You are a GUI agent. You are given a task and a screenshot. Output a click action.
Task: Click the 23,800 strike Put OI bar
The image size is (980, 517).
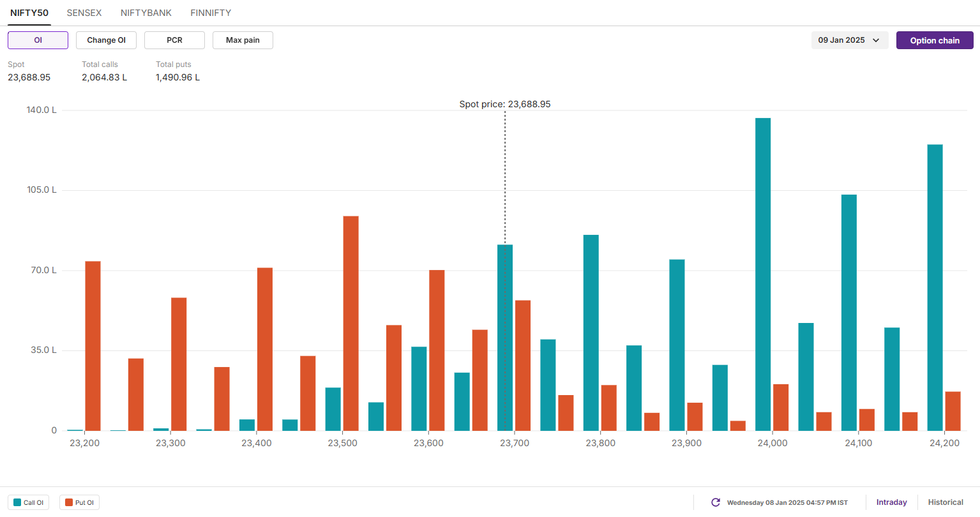click(609, 408)
